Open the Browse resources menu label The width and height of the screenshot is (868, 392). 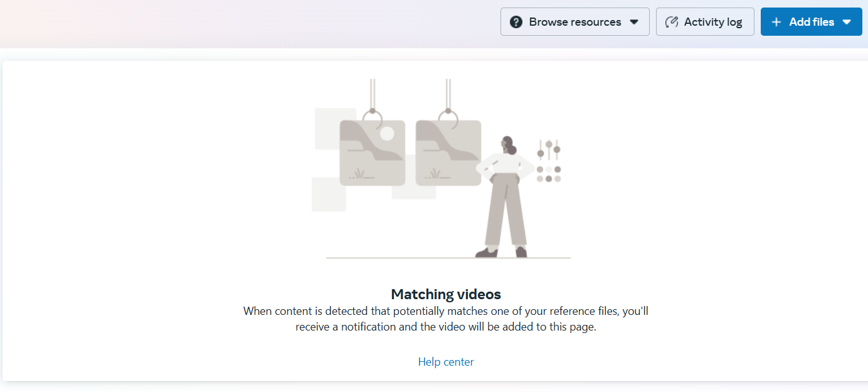(x=575, y=22)
